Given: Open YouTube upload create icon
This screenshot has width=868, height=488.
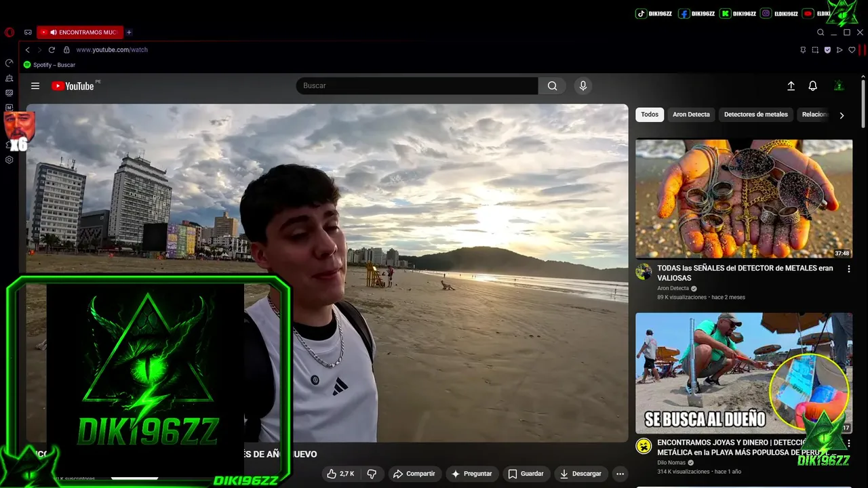Looking at the screenshot, I should click(791, 86).
